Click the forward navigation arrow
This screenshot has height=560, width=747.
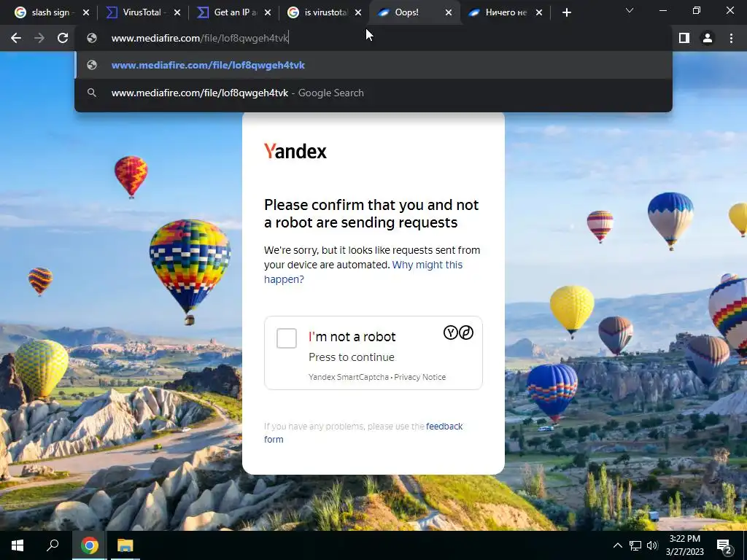39,38
